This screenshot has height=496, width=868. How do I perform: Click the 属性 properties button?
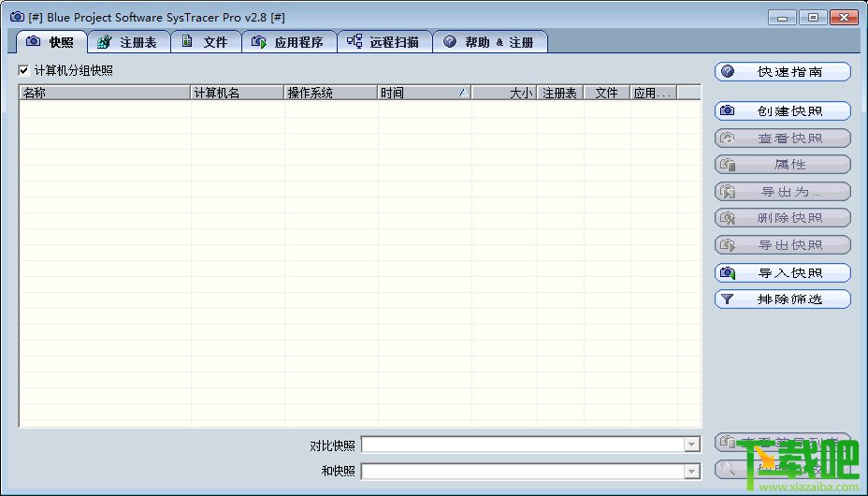click(x=783, y=165)
